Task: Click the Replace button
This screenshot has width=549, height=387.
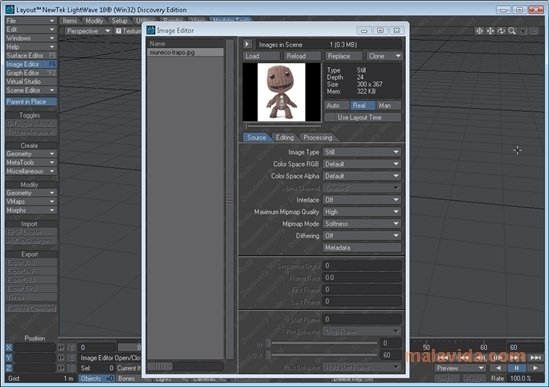Action: [x=343, y=56]
